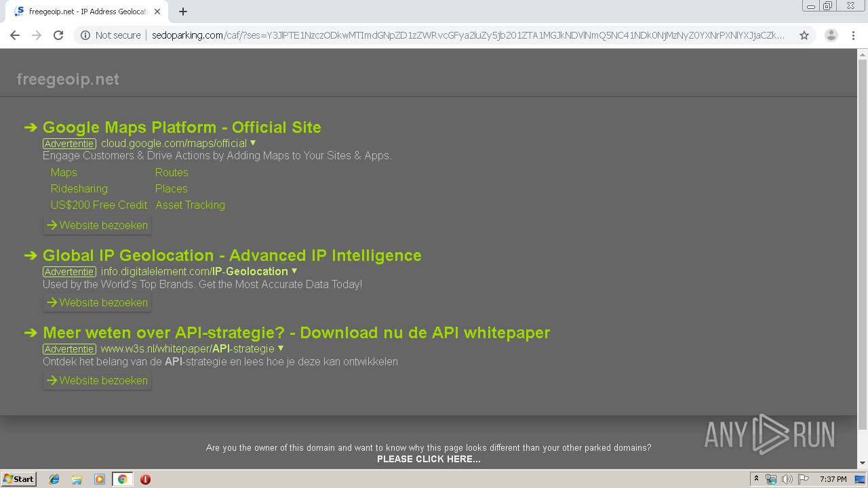Image resolution: width=868 pixels, height=488 pixels.
Task: Open the Maps sitelink
Action: [x=64, y=173]
